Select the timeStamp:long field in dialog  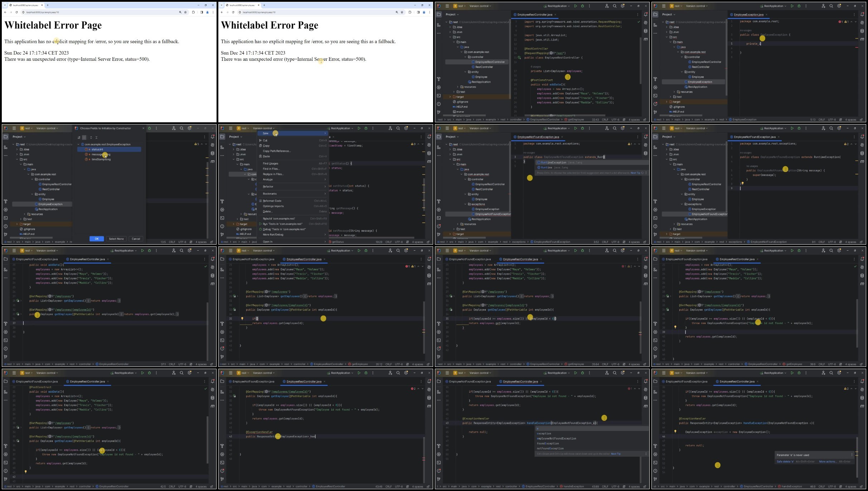[101, 159]
